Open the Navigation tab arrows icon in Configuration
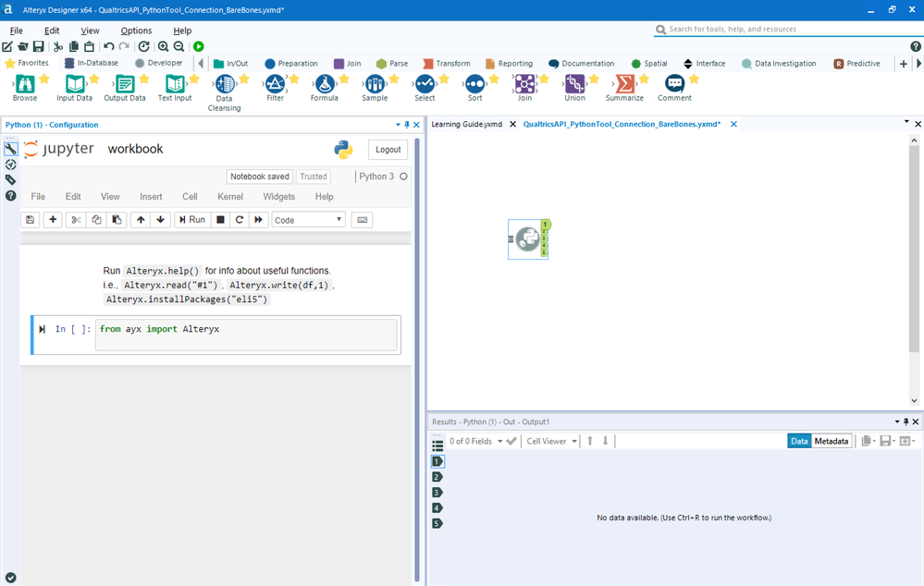The width and height of the screenshot is (924, 586). 10,165
